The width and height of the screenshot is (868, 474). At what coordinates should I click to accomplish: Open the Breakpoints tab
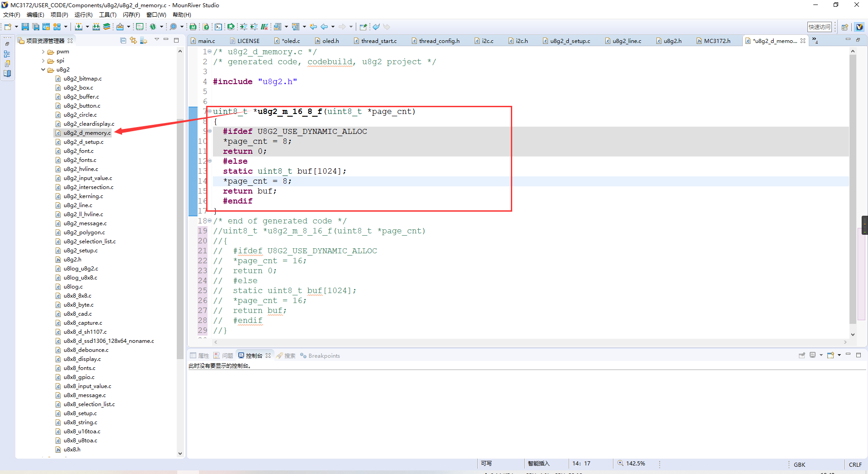(320, 355)
